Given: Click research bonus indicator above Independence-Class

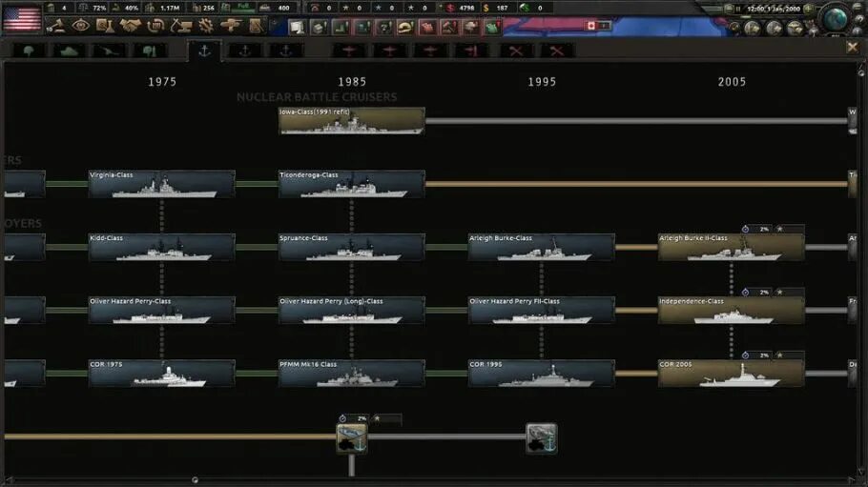Looking at the screenshot, I should coord(773,292).
